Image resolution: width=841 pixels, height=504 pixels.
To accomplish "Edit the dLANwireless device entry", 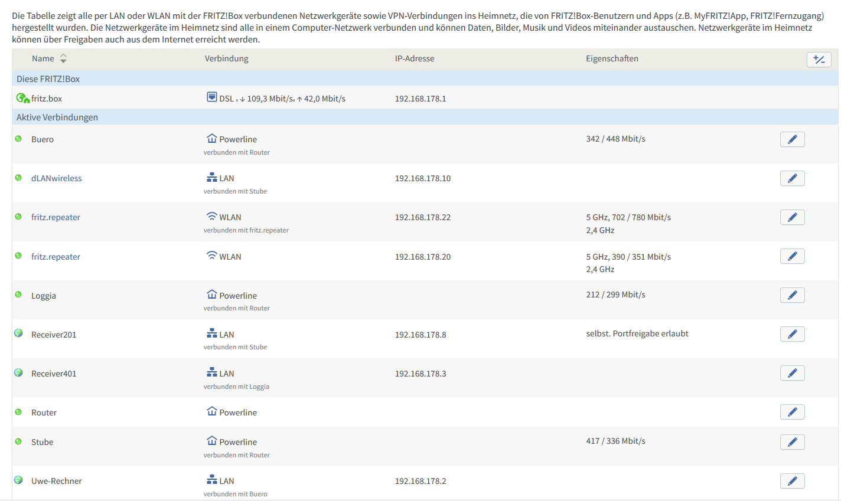I will coord(792,178).
